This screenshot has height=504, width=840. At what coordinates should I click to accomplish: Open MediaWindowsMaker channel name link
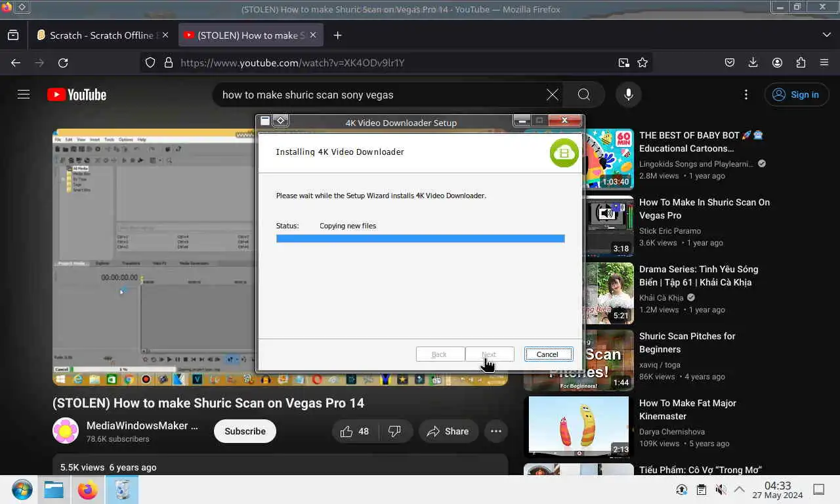click(142, 425)
